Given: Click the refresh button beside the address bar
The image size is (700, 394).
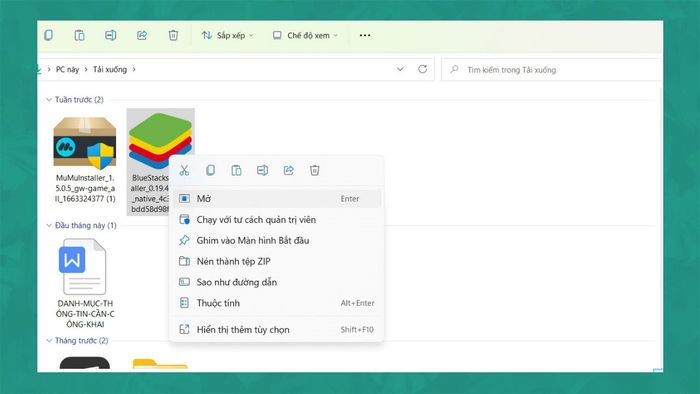Looking at the screenshot, I should point(422,69).
